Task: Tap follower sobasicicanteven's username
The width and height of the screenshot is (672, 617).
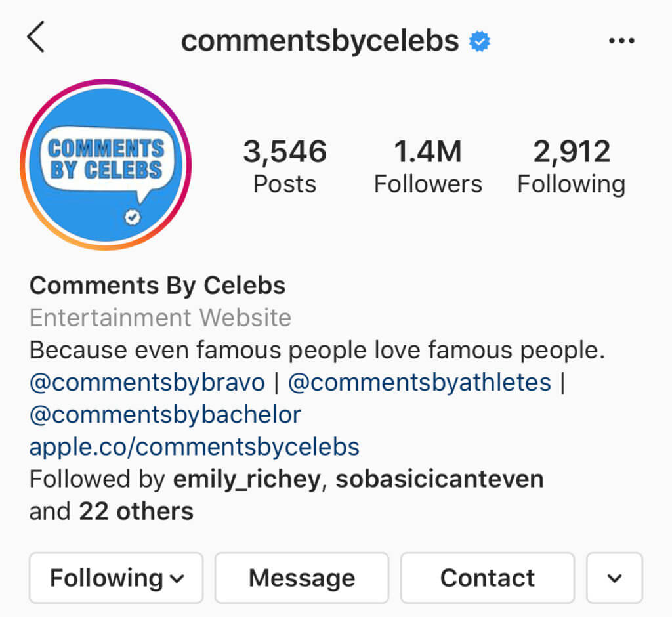Action: point(440,479)
